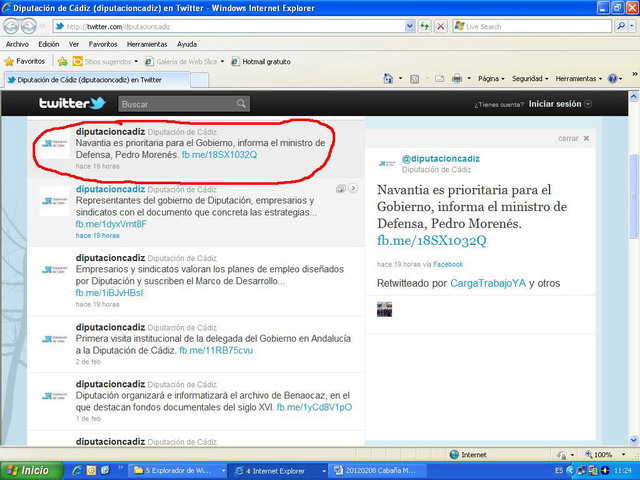This screenshot has width=640, height=480.
Task: Click the Live Search magnifier icon
Action: (621, 27)
